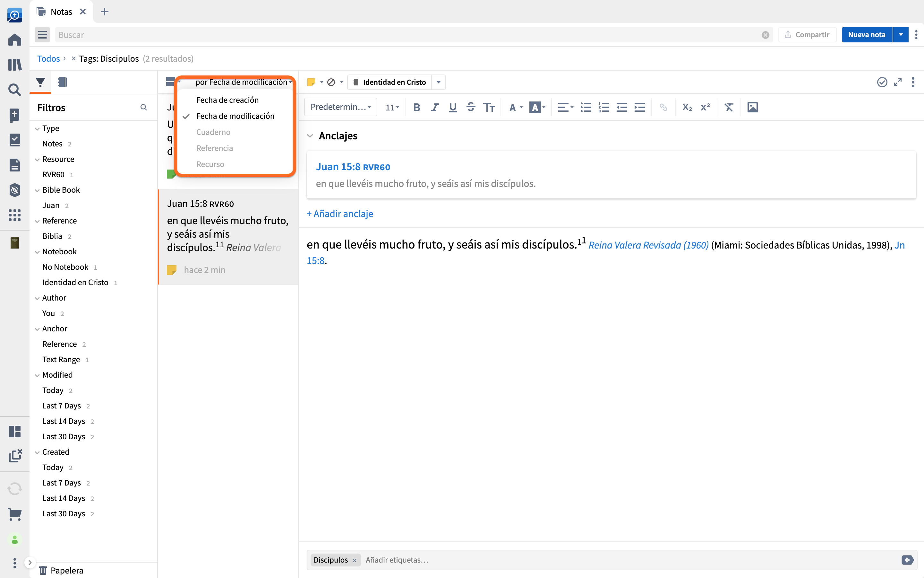Open the font size 11 dropdown
This screenshot has width=924, height=578.
click(x=392, y=108)
